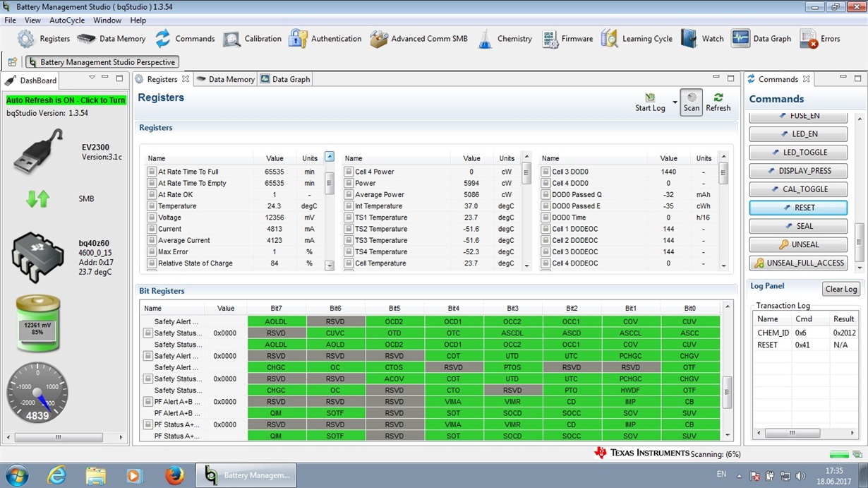Open the Errors tool
The width and height of the screenshot is (868, 488).
point(820,39)
